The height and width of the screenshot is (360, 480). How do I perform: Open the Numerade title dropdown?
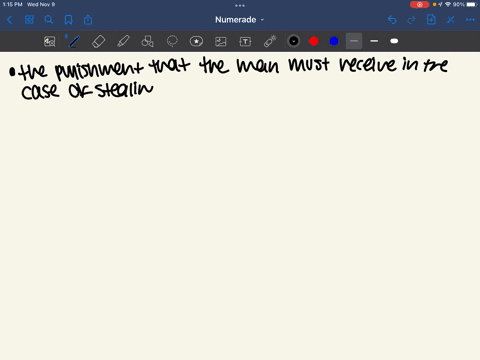pyautogui.click(x=239, y=20)
